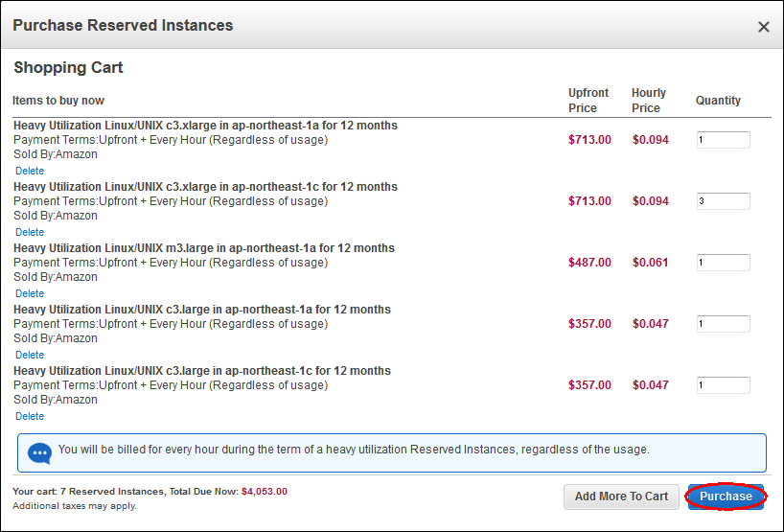
Task: Select the m3.large quantity input box
Action: click(x=723, y=263)
